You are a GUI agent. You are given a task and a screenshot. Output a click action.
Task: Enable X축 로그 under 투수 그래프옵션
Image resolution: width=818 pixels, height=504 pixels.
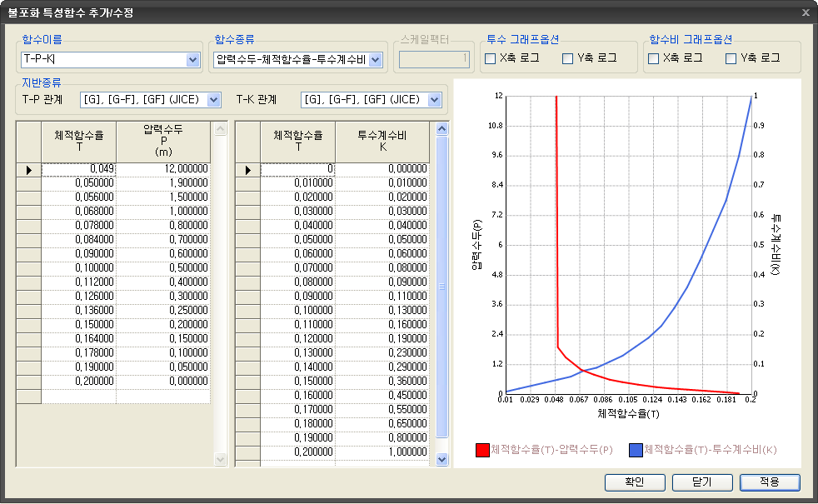point(491,58)
